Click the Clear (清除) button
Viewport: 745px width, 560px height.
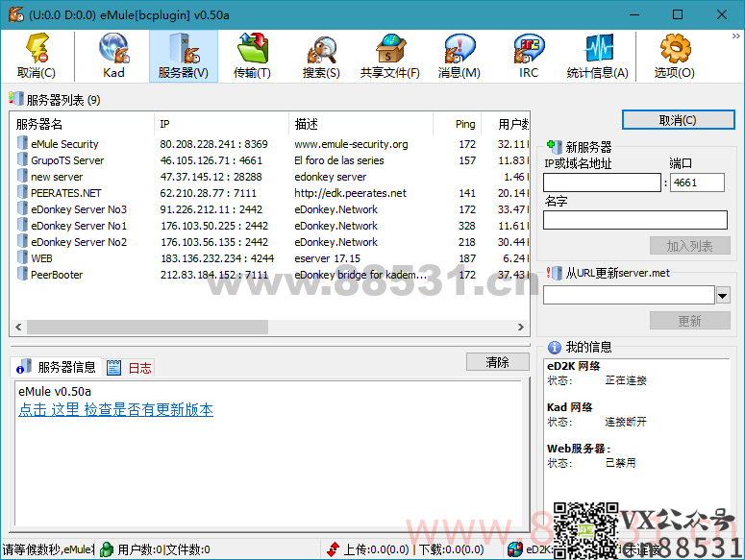coord(497,362)
